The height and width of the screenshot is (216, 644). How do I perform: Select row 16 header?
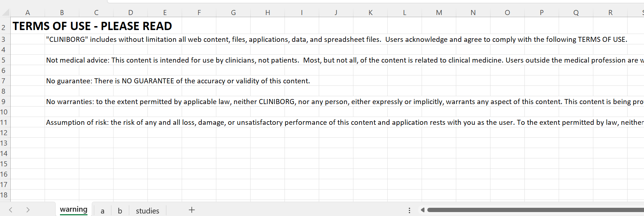click(5, 174)
